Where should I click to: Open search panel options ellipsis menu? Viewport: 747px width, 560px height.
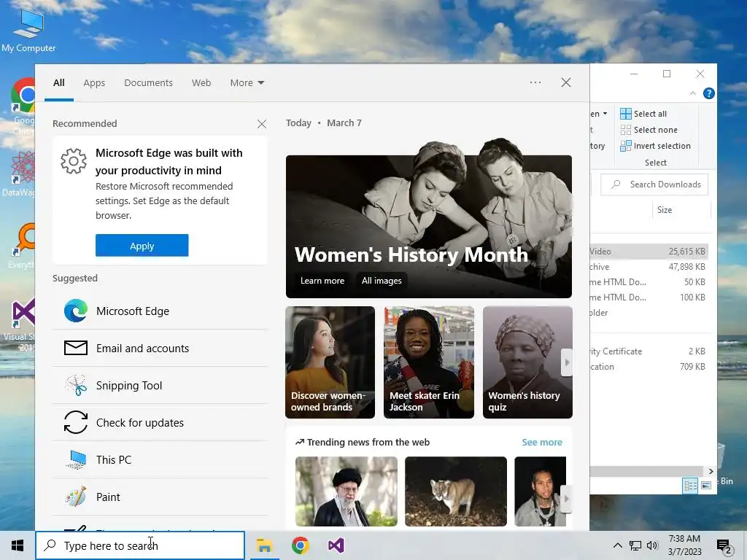click(535, 82)
